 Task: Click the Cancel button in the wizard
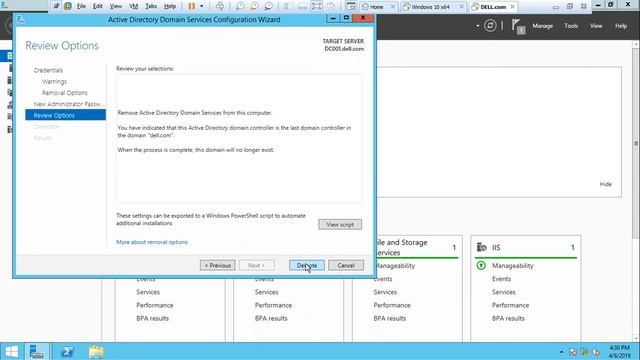click(x=346, y=265)
